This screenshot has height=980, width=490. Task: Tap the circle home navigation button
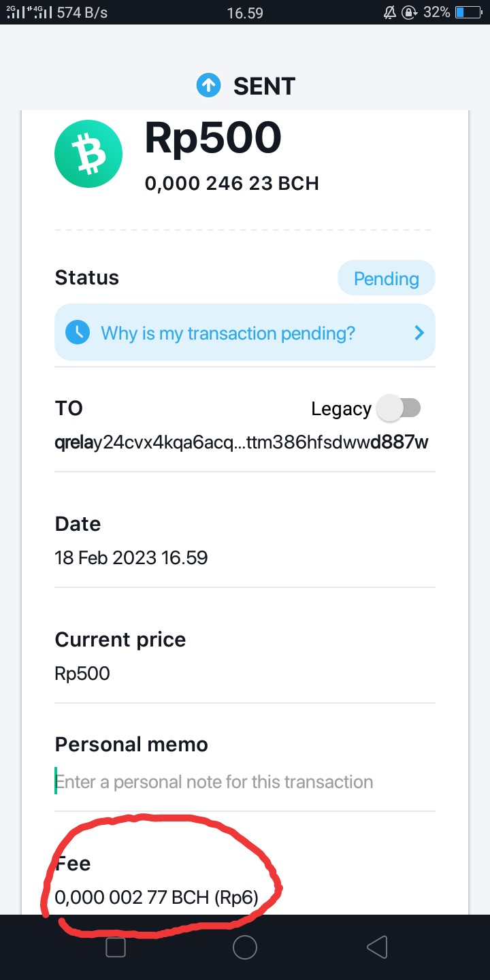(x=245, y=947)
